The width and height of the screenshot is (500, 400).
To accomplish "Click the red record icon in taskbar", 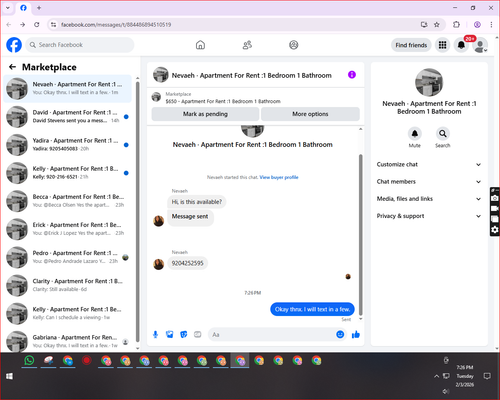I will coord(87,360).
